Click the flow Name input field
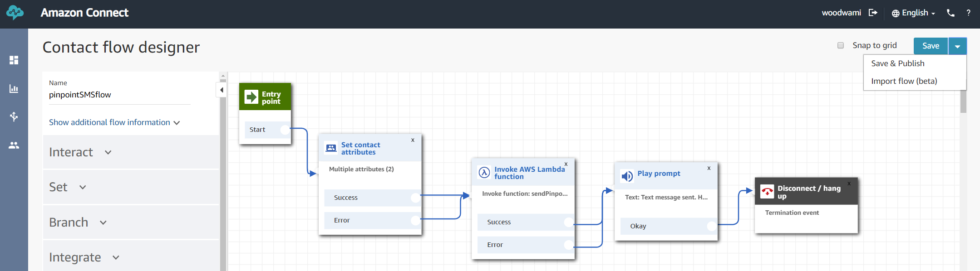Viewport: 980px width, 271px height. [x=120, y=95]
